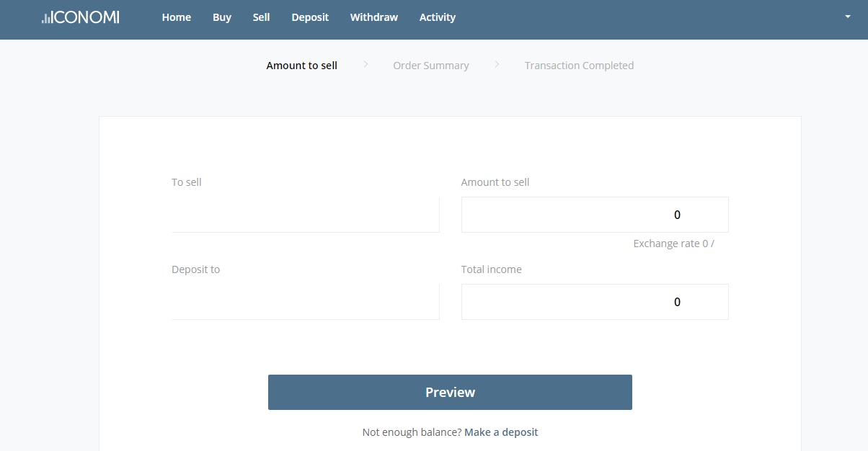
Task: Select the 'Order Summary' step
Action: coord(431,66)
